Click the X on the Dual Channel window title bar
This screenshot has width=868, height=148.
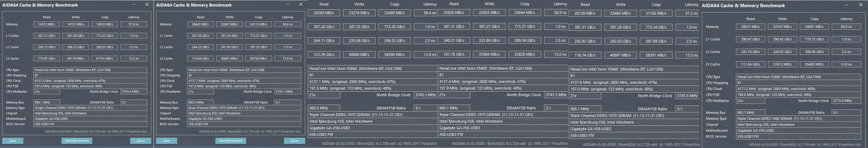[301, 5]
